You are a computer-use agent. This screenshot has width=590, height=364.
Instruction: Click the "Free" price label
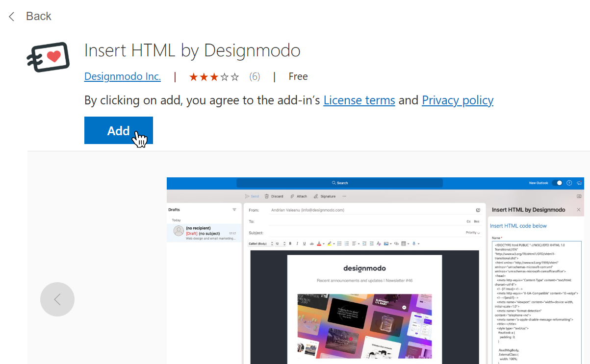tap(298, 76)
